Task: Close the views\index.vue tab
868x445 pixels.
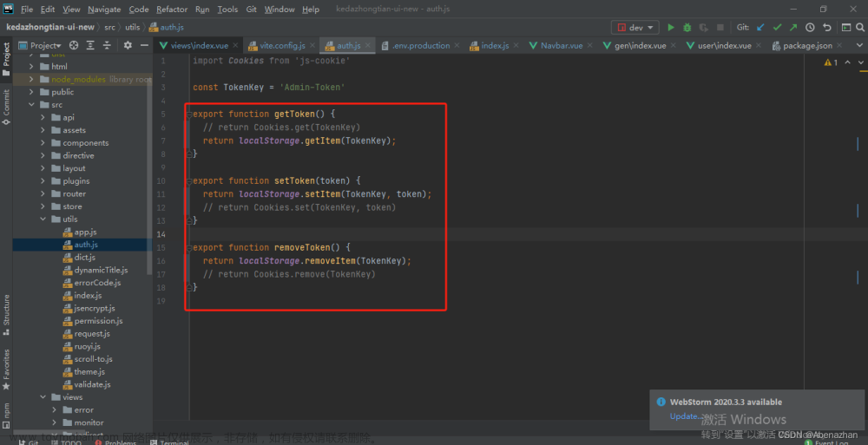Action: (x=235, y=45)
